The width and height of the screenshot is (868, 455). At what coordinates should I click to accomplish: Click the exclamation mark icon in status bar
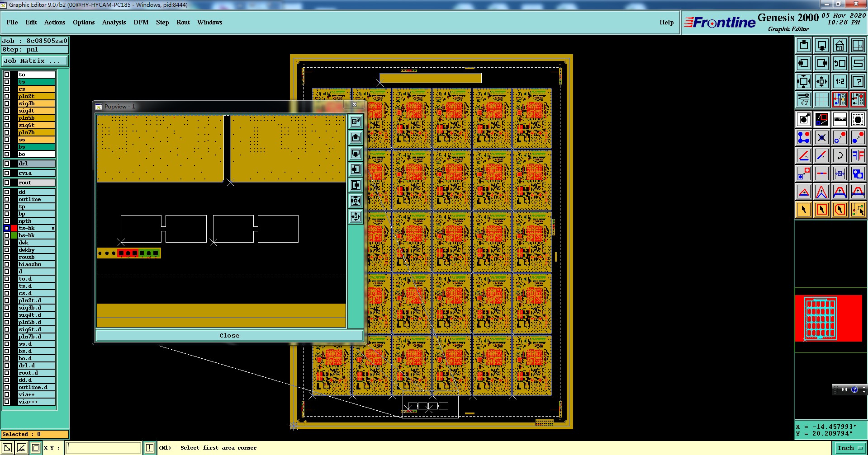(x=150, y=448)
